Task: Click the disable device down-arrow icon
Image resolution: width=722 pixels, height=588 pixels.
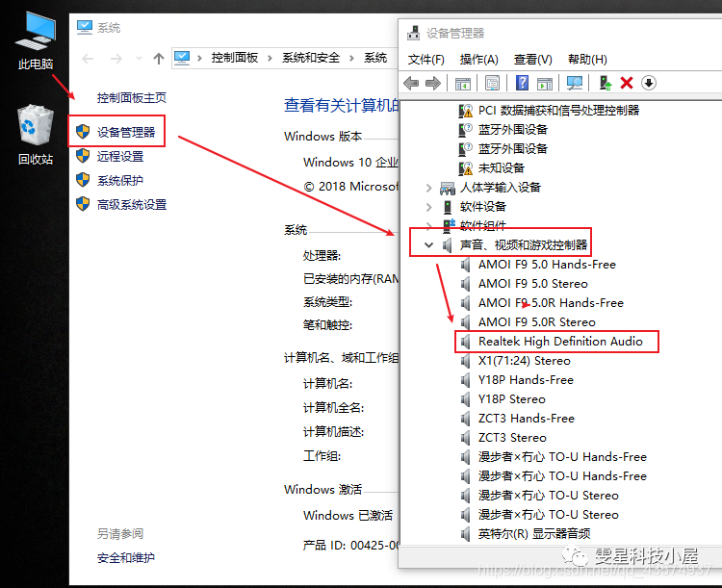Action: 649,84
